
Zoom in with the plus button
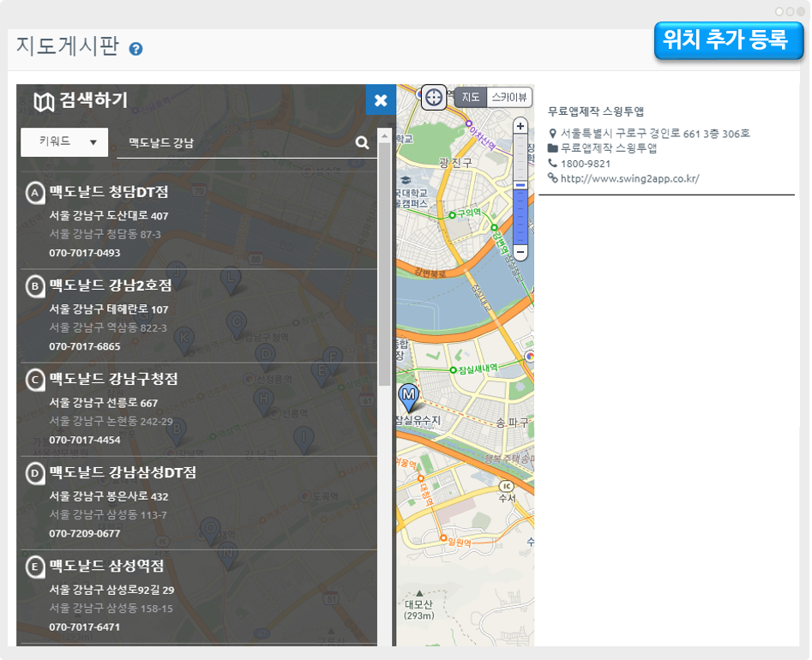(x=520, y=126)
